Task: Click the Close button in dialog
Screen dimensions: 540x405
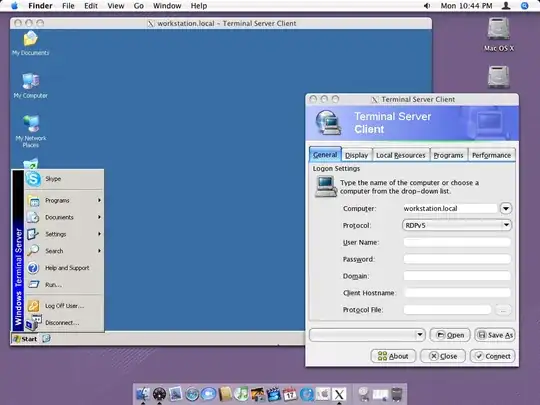Action: point(443,356)
